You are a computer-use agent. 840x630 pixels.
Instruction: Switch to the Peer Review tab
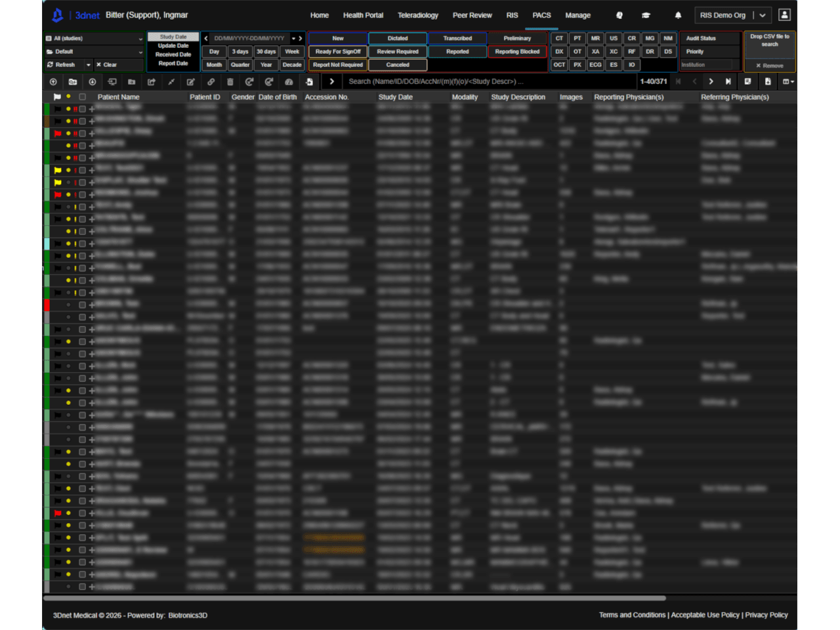click(x=472, y=15)
